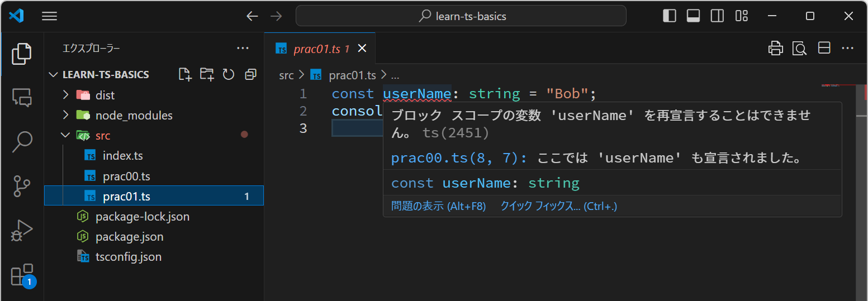Open the Search view in activity bar
This screenshot has height=301, width=868.
(x=22, y=142)
